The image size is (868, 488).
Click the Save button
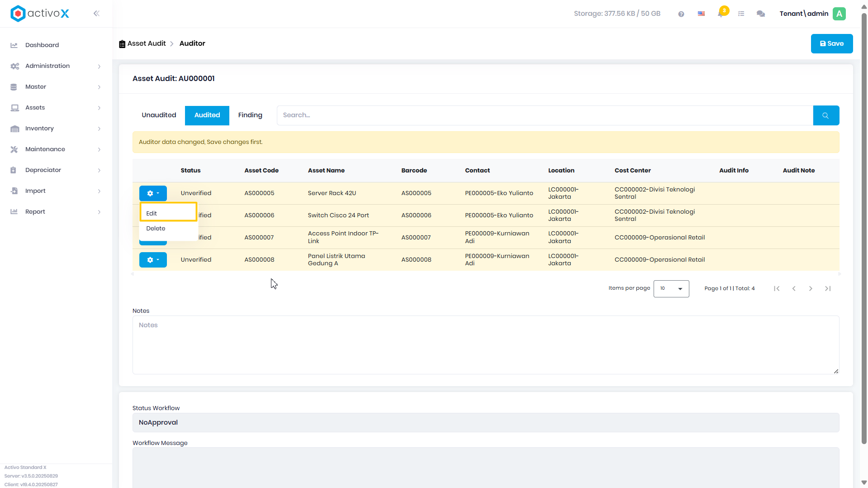point(831,44)
